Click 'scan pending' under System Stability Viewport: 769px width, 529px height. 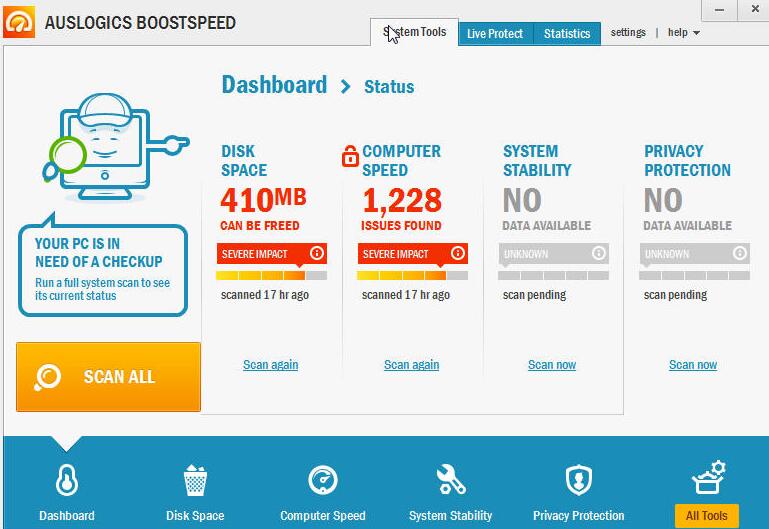(x=535, y=295)
